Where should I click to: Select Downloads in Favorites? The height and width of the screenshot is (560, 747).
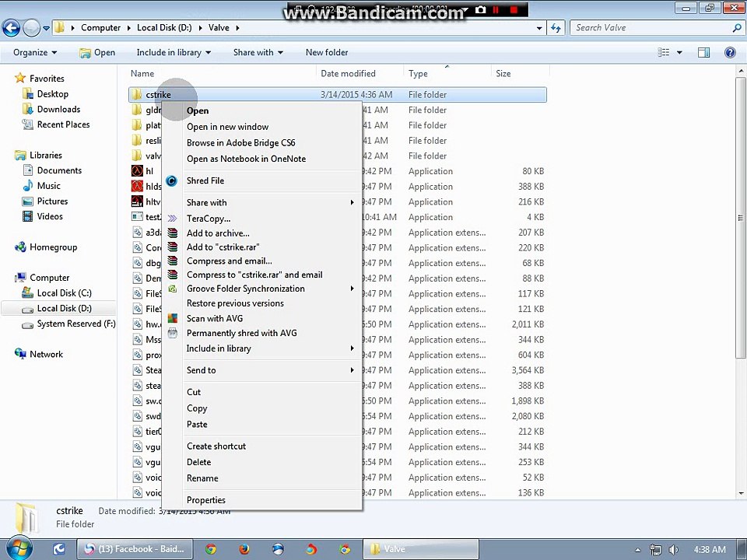[58, 109]
